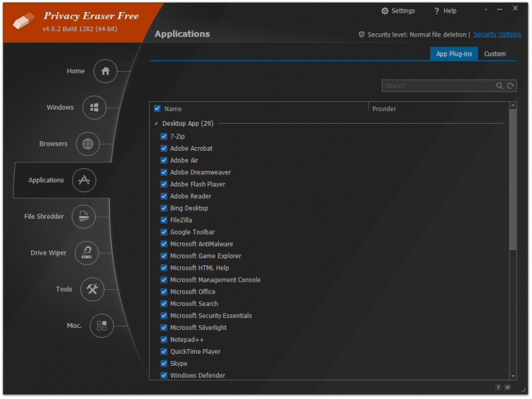The height and width of the screenshot is (399, 532).
Task: Uncheck the Adobe Flash Player checkbox
Action: pyautogui.click(x=164, y=184)
